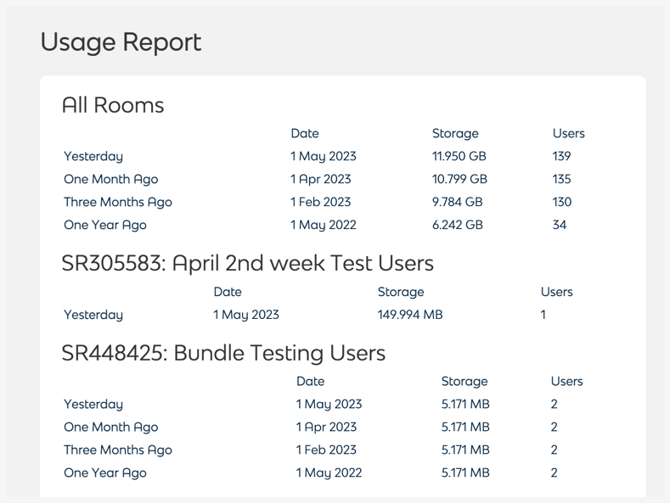Select the Users header in the SR305583 table

click(556, 292)
